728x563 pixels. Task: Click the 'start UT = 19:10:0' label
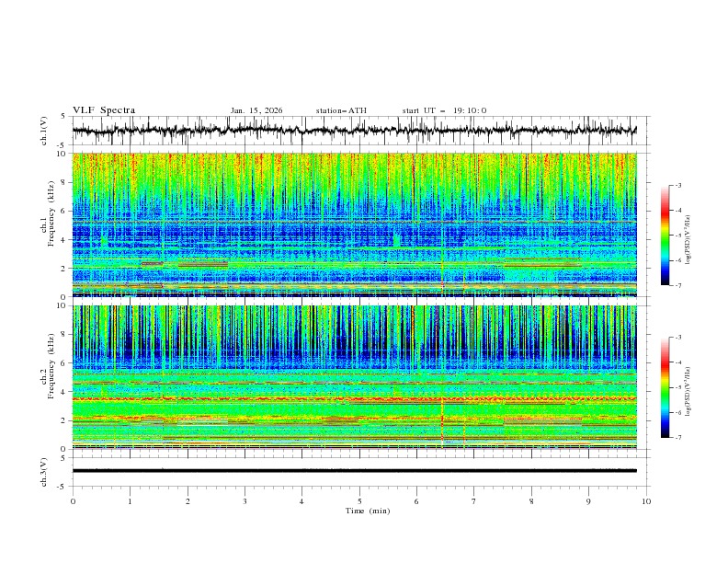pos(444,110)
